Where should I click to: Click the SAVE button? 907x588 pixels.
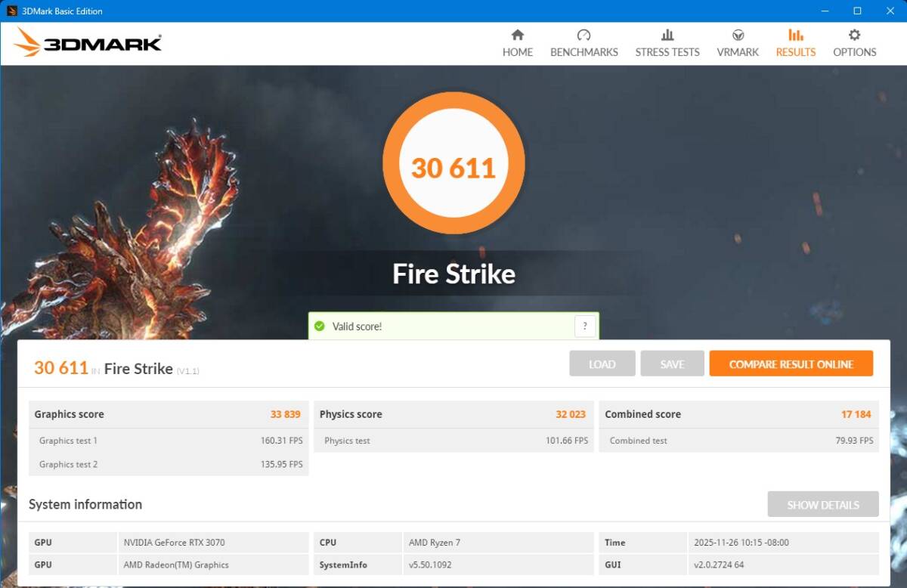(672, 364)
